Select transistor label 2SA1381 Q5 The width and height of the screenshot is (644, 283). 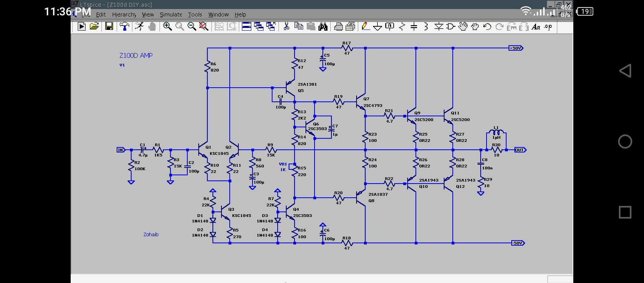307,87
